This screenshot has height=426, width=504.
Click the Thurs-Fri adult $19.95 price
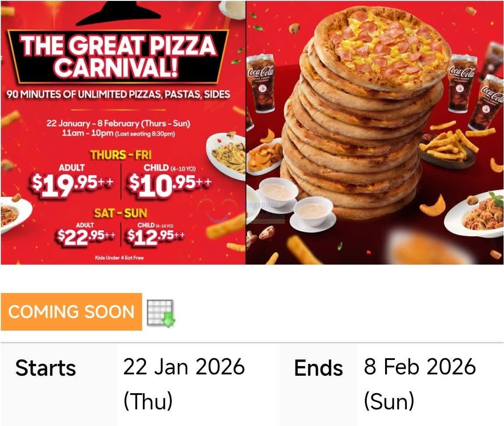[72, 184]
